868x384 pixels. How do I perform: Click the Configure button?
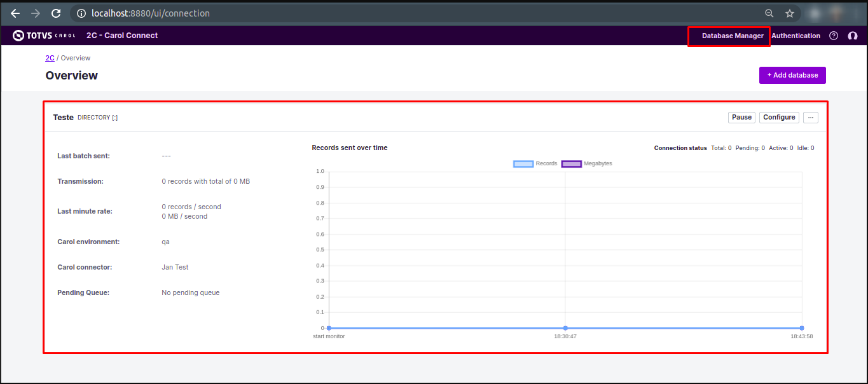(x=779, y=118)
